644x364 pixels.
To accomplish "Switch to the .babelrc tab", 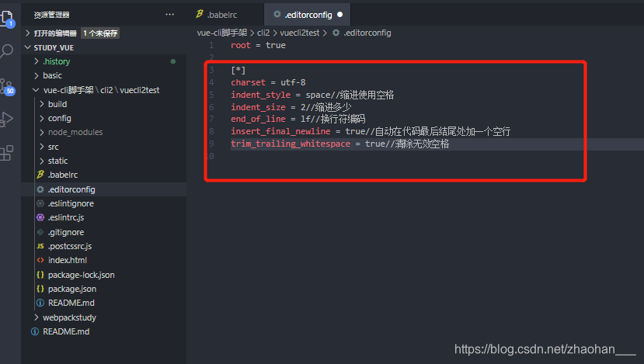I will (225, 15).
